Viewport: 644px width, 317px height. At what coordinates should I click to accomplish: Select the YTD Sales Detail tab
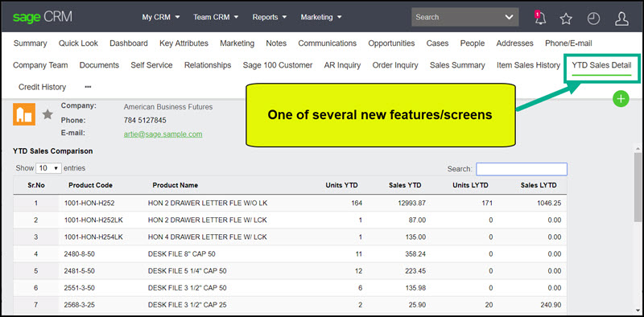pos(601,65)
